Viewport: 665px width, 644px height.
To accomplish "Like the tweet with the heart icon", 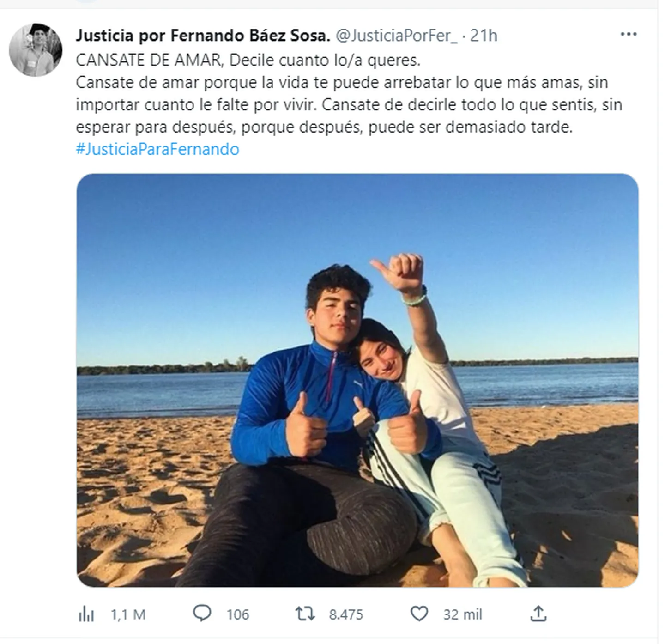I will (419, 614).
